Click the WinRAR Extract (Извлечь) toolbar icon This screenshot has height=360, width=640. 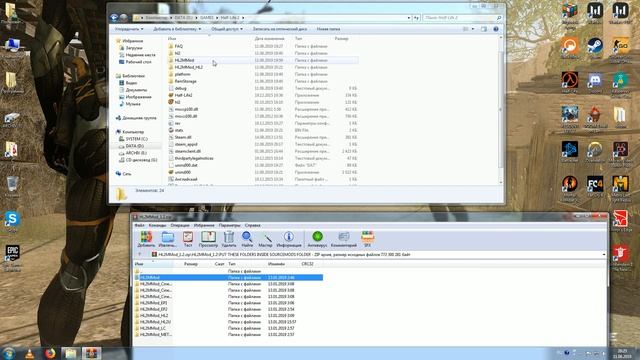click(167, 239)
